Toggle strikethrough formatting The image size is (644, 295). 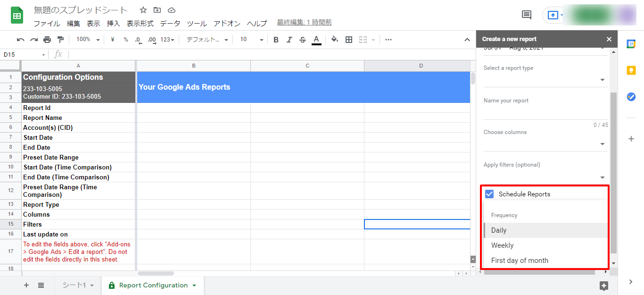click(303, 40)
